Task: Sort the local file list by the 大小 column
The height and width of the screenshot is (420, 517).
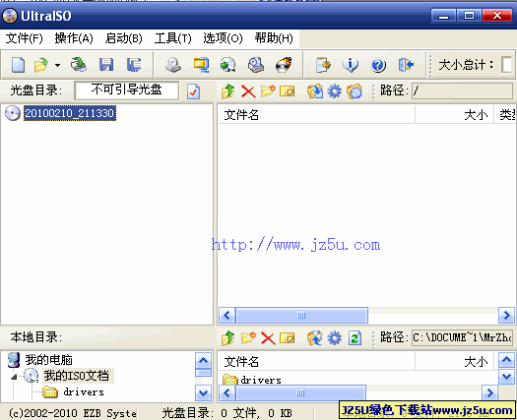Action: click(454, 362)
